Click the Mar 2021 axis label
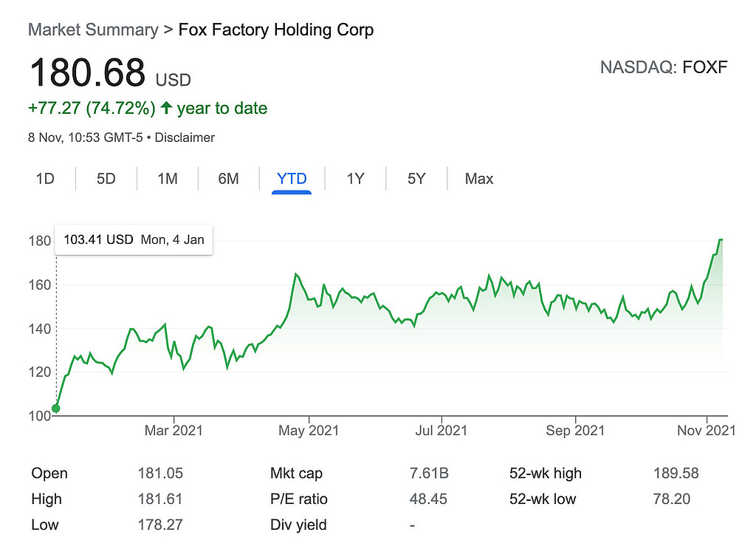756x546 pixels. [x=173, y=431]
